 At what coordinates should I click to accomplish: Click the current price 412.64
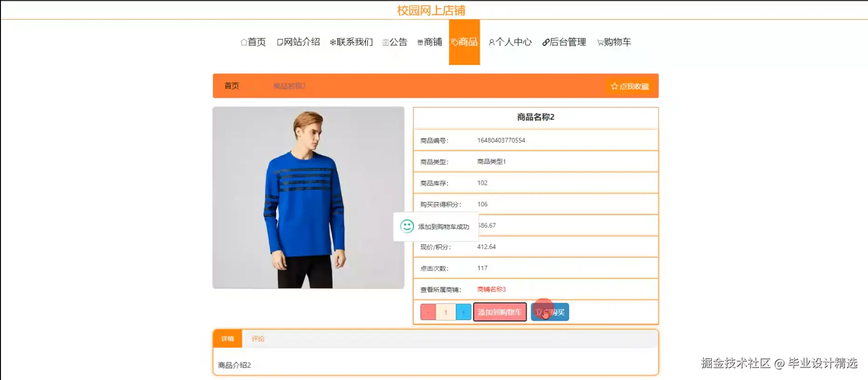tap(486, 247)
